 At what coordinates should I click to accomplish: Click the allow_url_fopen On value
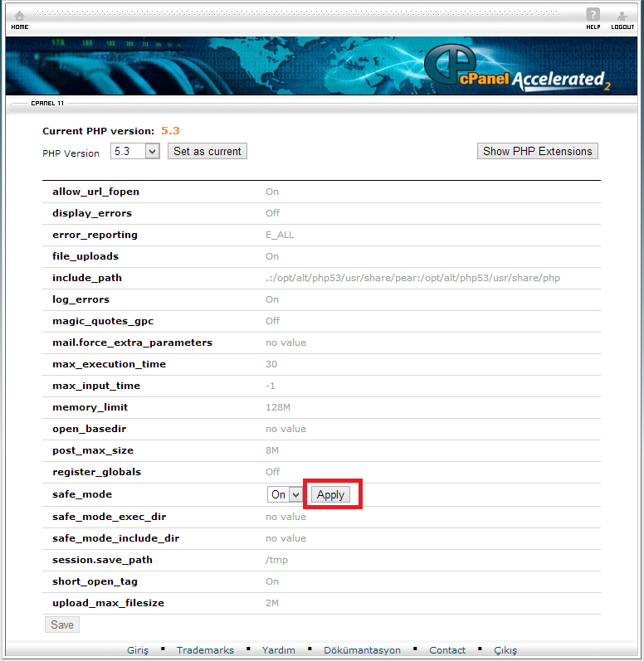(x=272, y=192)
